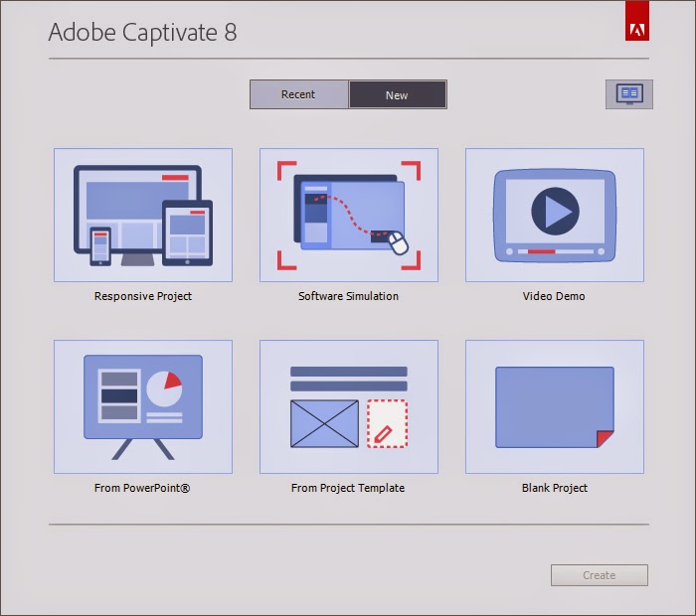Viewport: 696px width, 616px height.
Task: Select the Responsive Project icon
Action: (143, 215)
